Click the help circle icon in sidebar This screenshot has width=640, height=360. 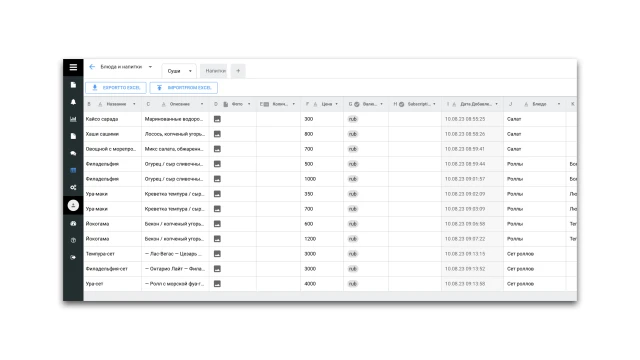click(x=73, y=240)
